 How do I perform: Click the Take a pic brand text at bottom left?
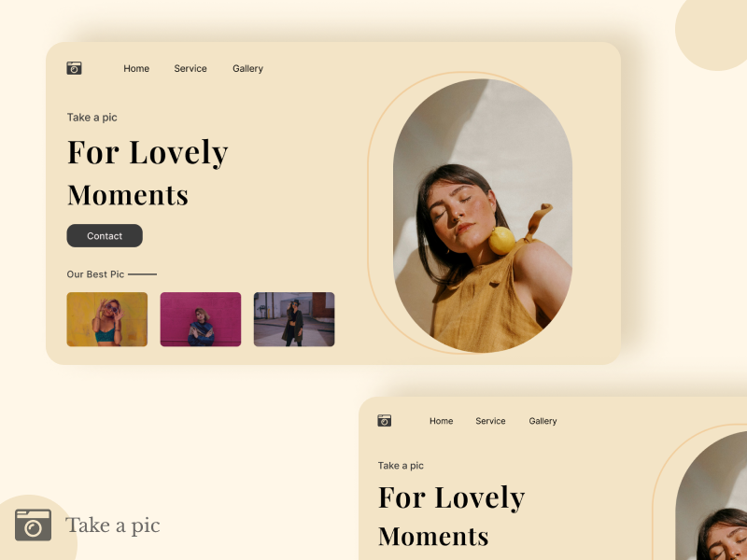coord(112,525)
